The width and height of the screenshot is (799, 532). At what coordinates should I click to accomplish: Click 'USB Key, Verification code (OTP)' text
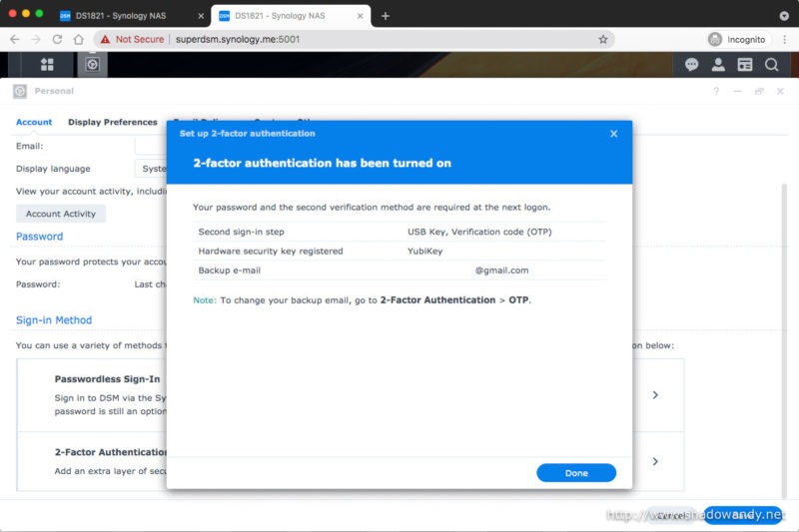[x=479, y=232]
